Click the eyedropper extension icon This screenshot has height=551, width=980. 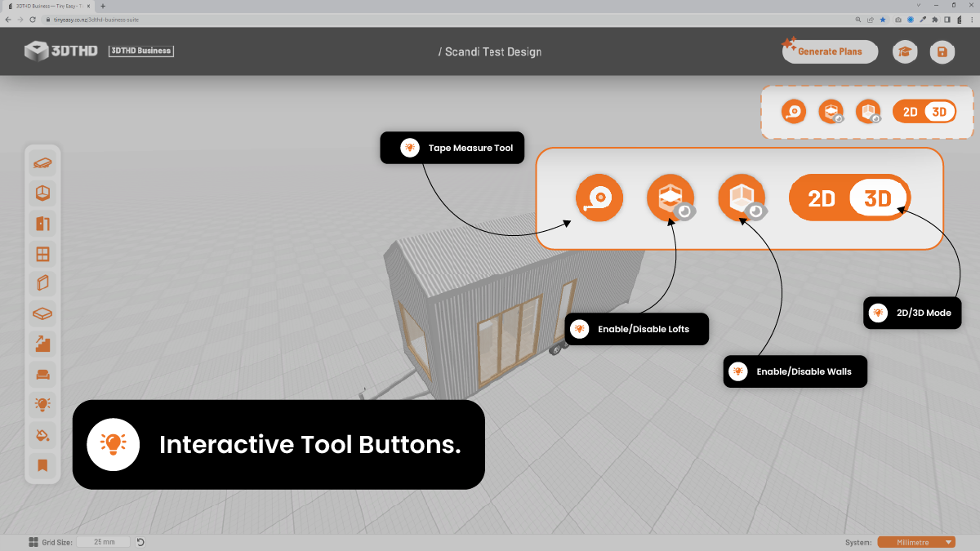(923, 19)
